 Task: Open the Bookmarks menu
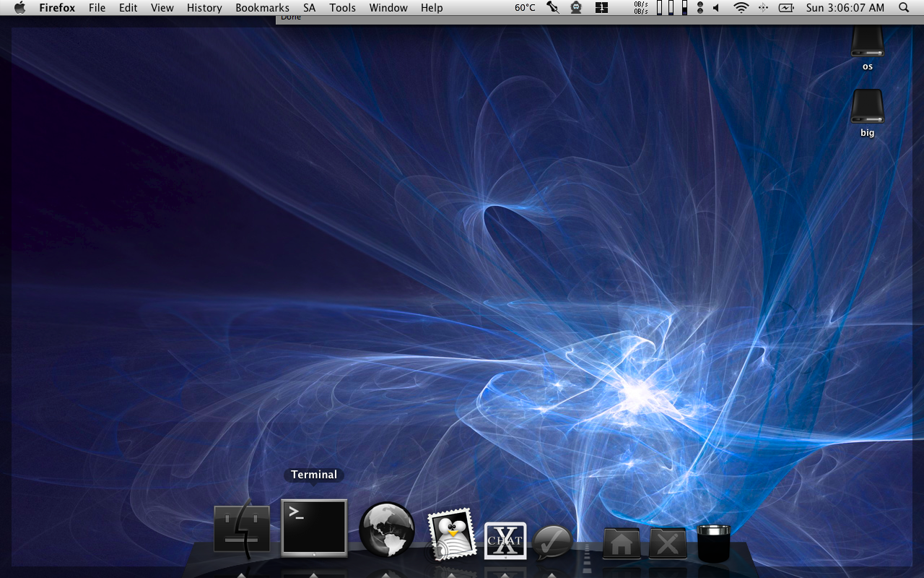[x=262, y=8]
